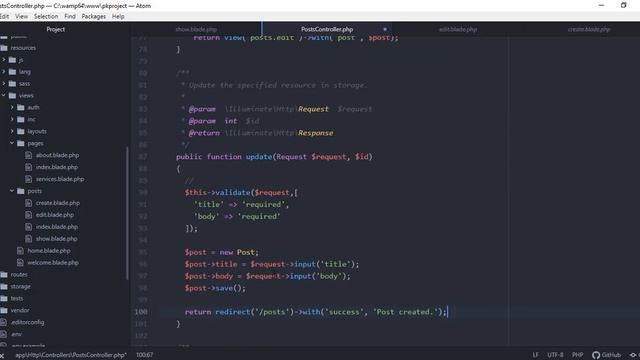
Task: Click the home.blade.php file icon
Action: coord(20,251)
